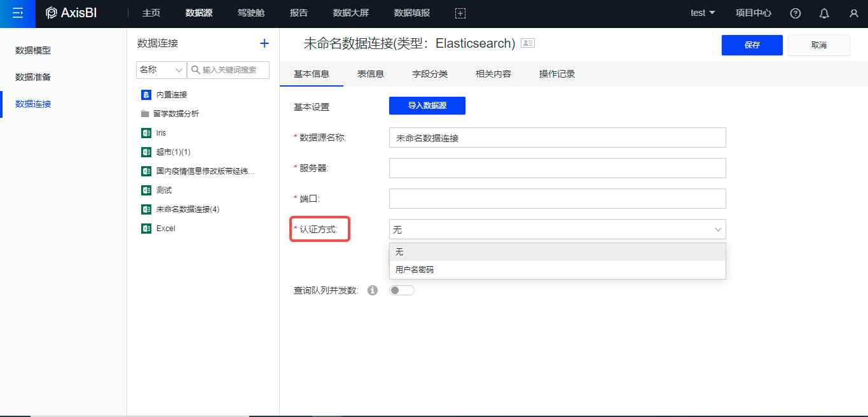868x417 pixels.
Task: Toggle the 查询队列并发数 switch
Action: pyautogui.click(x=402, y=290)
